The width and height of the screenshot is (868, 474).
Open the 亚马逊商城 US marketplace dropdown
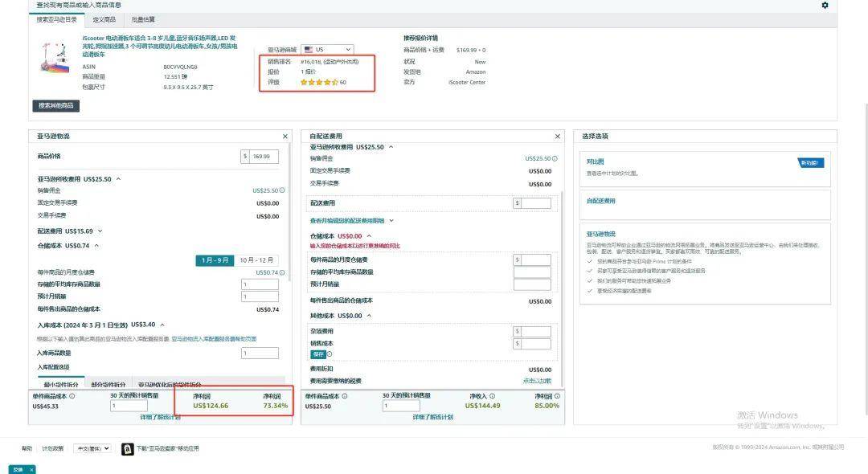[326, 50]
